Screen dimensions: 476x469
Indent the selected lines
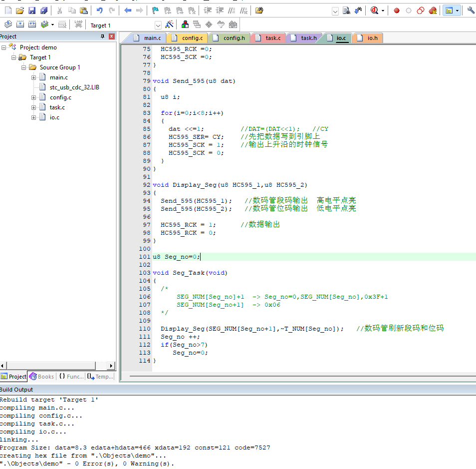click(x=208, y=10)
